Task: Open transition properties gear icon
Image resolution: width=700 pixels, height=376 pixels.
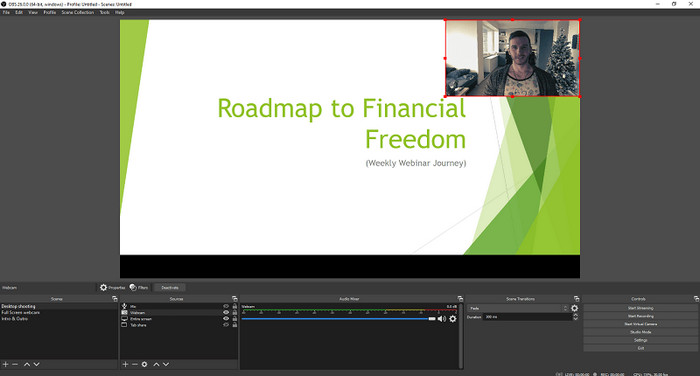Action: [x=575, y=308]
